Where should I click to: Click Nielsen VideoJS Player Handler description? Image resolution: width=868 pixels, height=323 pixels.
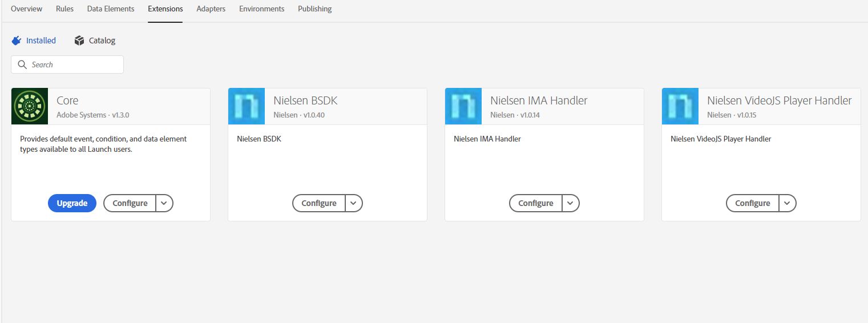[x=721, y=139]
